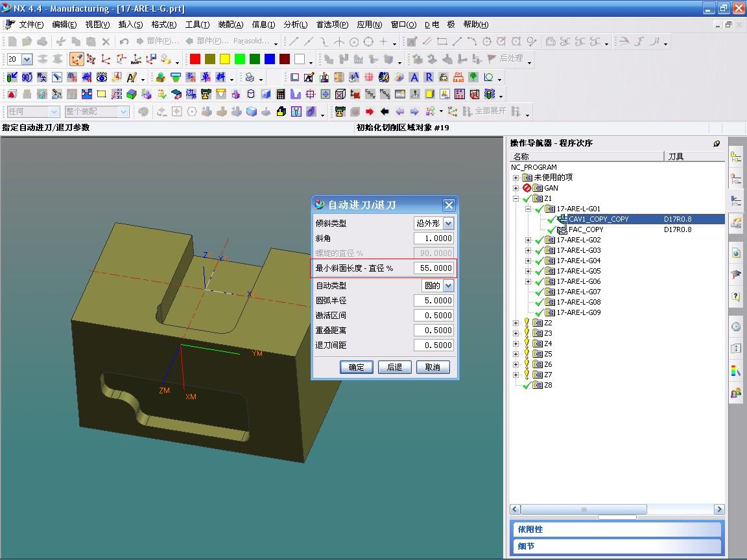Open the color palette sidebar icon

[x=736, y=371]
